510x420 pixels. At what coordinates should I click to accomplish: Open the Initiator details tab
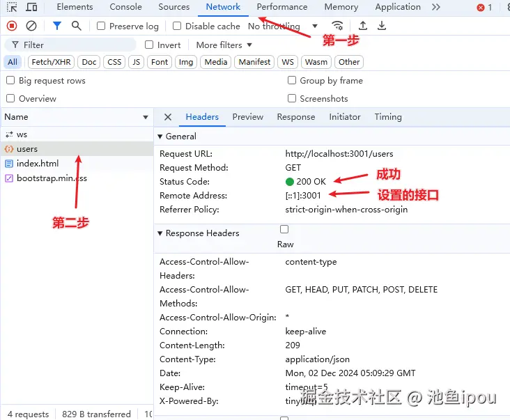[x=345, y=117]
